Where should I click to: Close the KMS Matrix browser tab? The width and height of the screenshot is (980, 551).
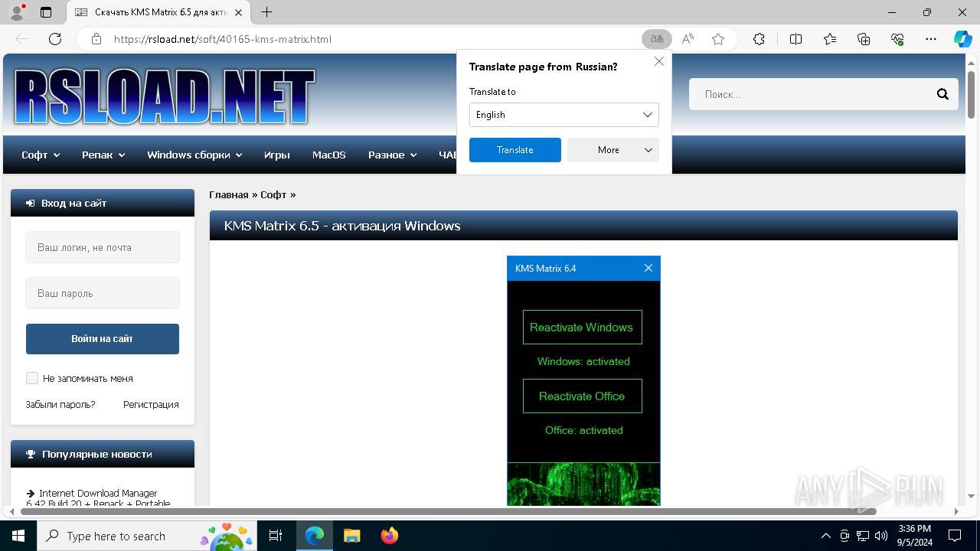click(x=239, y=12)
